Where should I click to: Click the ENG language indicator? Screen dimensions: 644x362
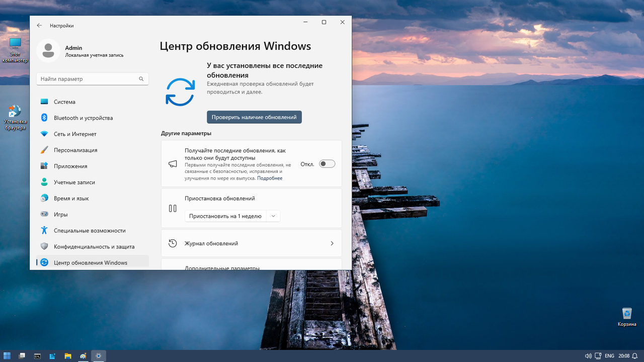tap(609, 356)
